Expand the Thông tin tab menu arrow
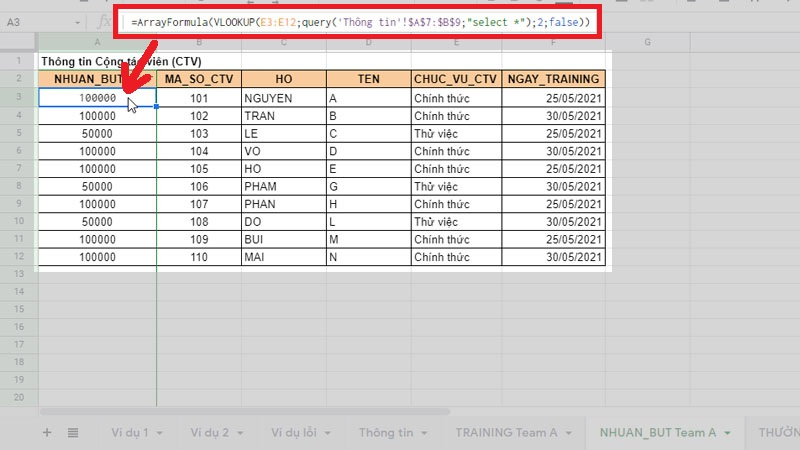 (x=426, y=433)
